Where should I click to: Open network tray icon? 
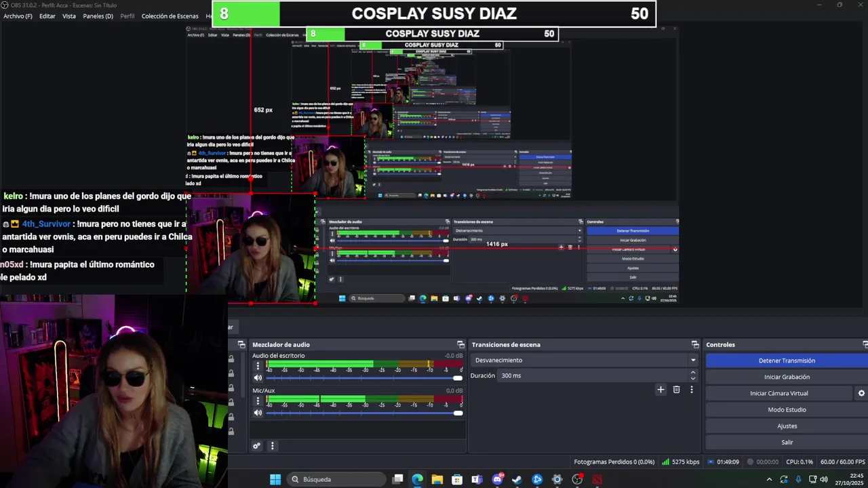pos(812,479)
